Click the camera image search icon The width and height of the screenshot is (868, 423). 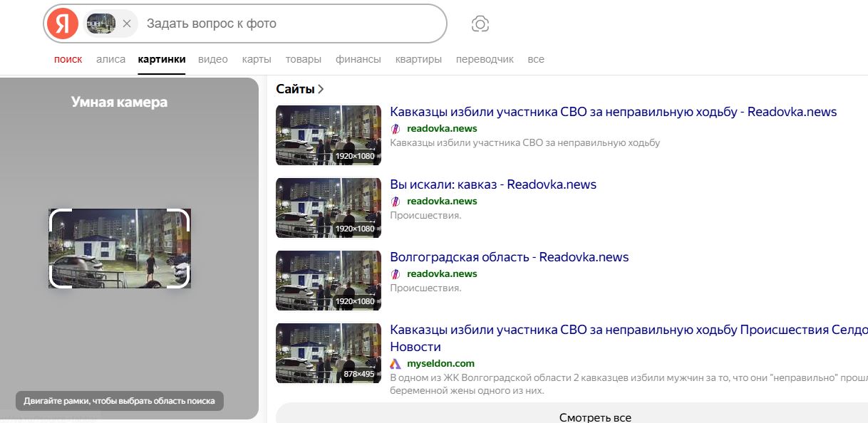[x=480, y=23]
